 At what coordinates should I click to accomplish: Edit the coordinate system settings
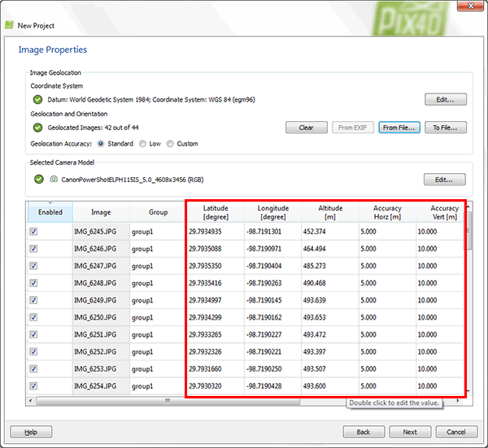(x=445, y=100)
